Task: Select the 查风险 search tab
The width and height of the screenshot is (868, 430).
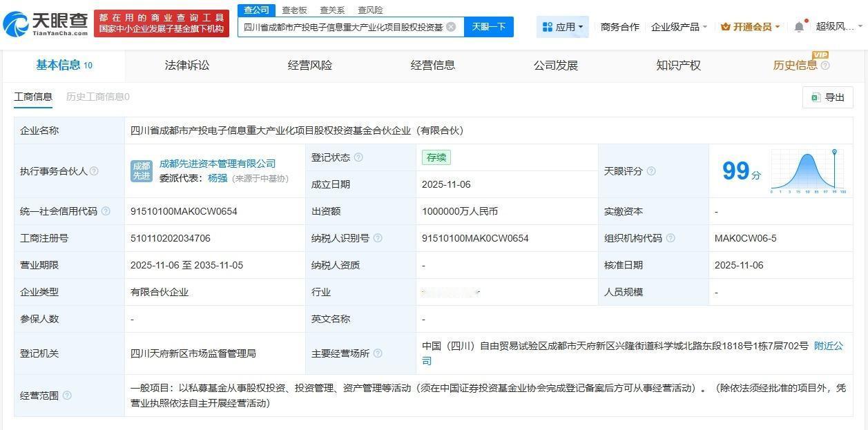Action: 370,10
